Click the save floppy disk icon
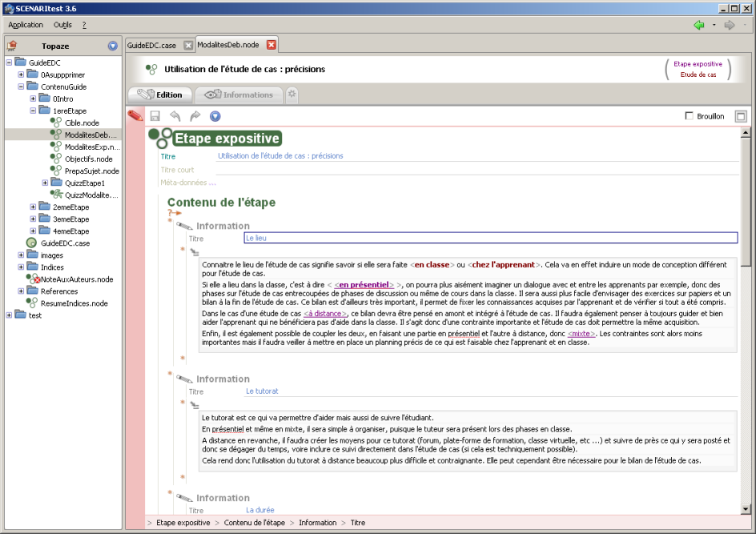This screenshot has width=756, height=534. tap(155, 116)
